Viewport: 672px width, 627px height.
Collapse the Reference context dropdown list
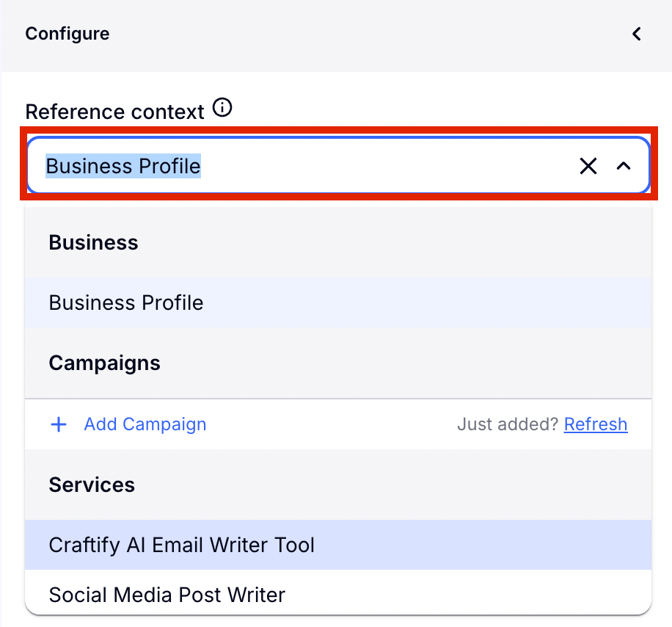click(624, 167)
